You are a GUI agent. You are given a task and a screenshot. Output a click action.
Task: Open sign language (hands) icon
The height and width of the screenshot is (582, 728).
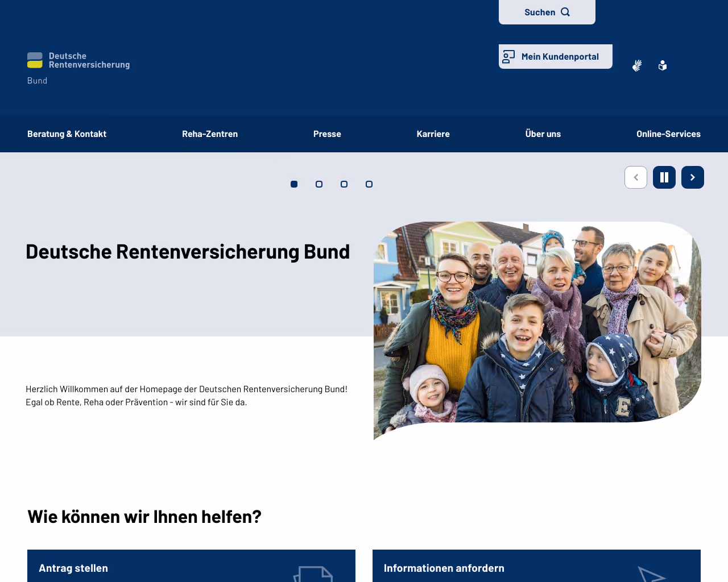pyautogui.click(x=637, y=66)
